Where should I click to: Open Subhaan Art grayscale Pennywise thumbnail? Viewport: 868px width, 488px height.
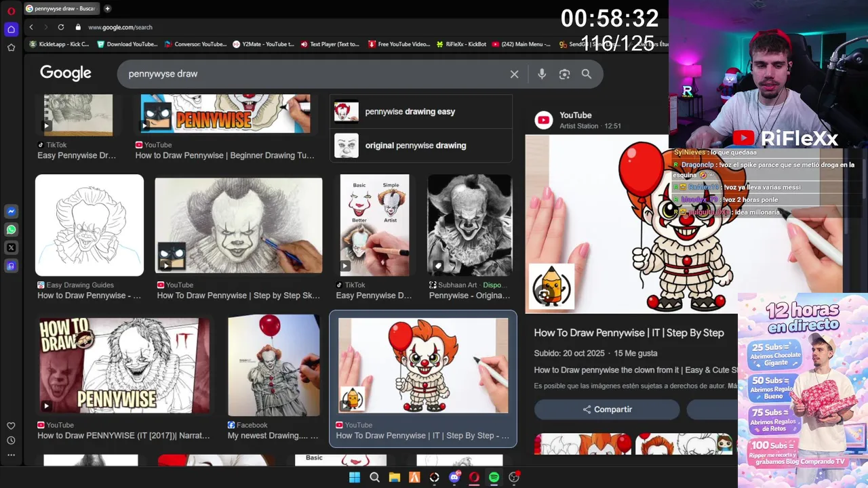[469, 225]
